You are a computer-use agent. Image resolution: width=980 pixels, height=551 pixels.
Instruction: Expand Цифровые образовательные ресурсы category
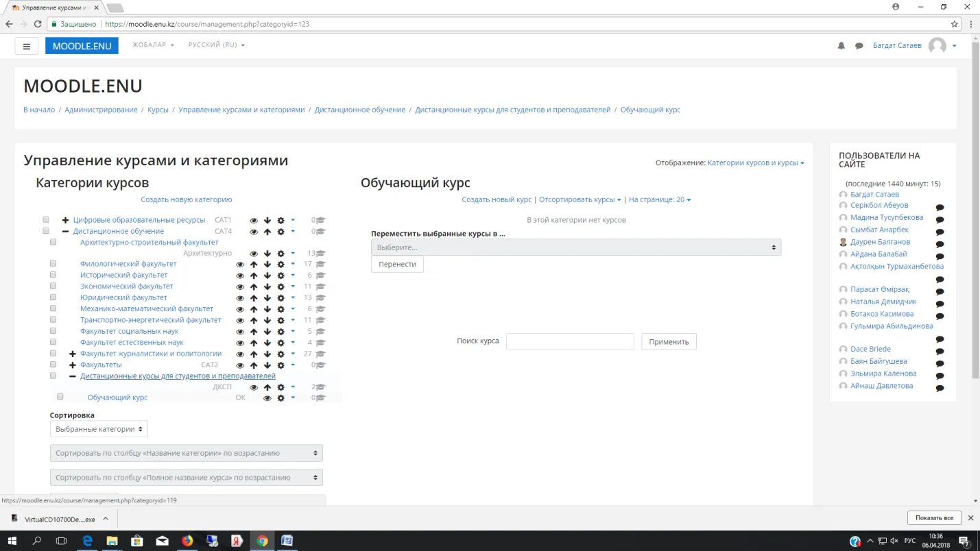pyautogui.click(x=66, y=220)
